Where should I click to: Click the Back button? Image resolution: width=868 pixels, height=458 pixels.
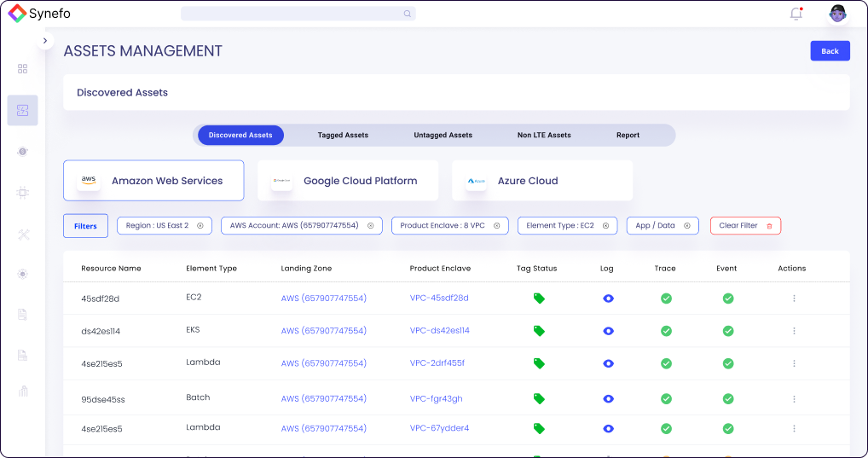(830, 51)
